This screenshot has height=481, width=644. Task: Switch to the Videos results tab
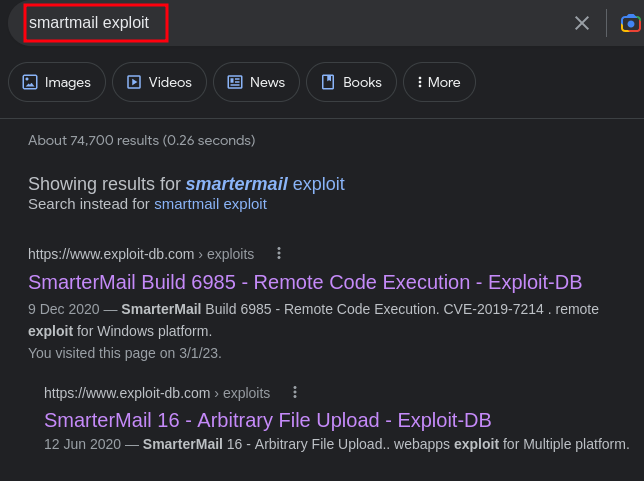click(x=159, y=82)
